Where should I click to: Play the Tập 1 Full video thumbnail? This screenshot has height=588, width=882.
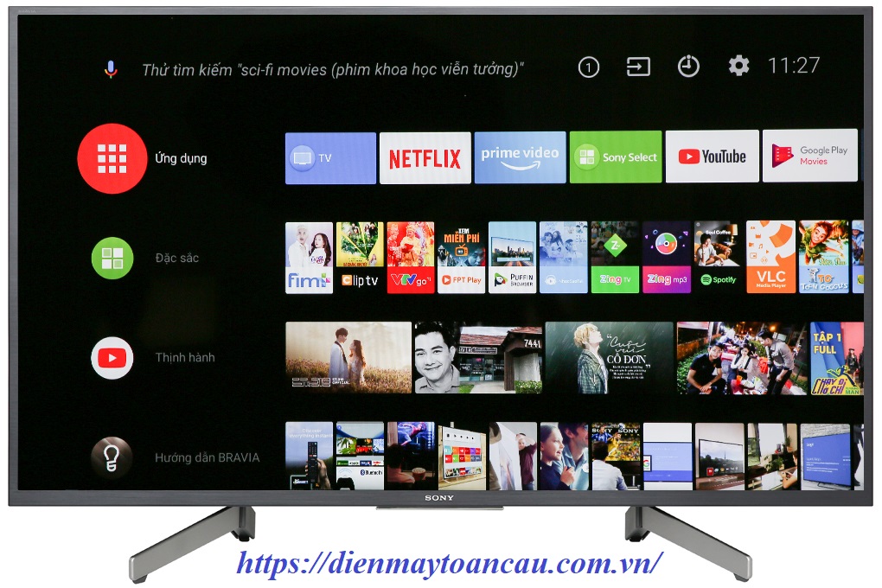[837, 358]
